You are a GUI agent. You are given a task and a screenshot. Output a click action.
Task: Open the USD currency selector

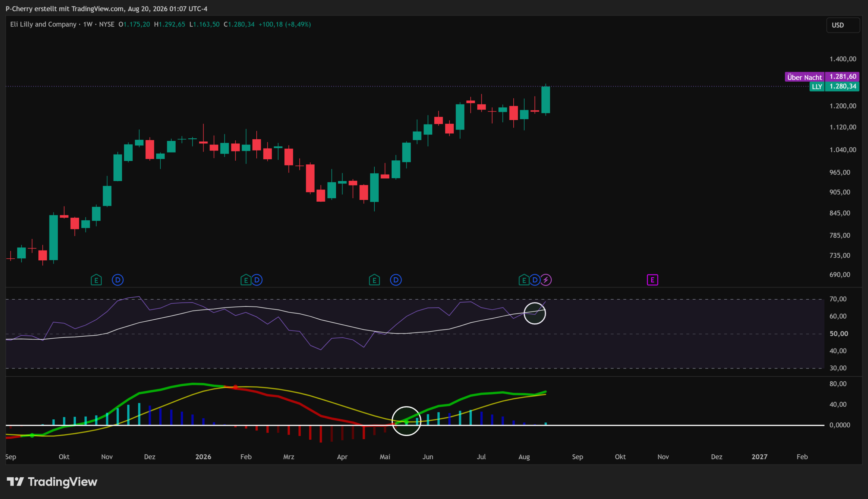click(843, 25)
